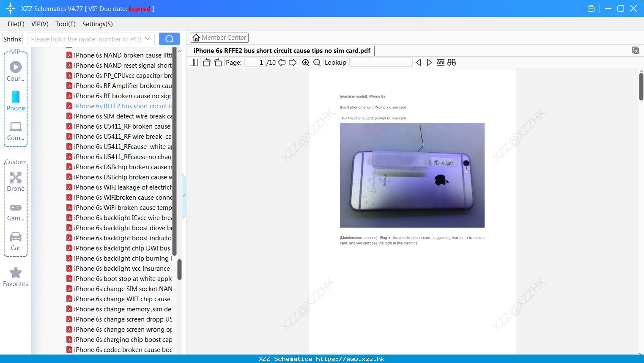Open the File(F) menu
Image resolution: width=644 pixels, height=363 pixels.
[16, 24]
